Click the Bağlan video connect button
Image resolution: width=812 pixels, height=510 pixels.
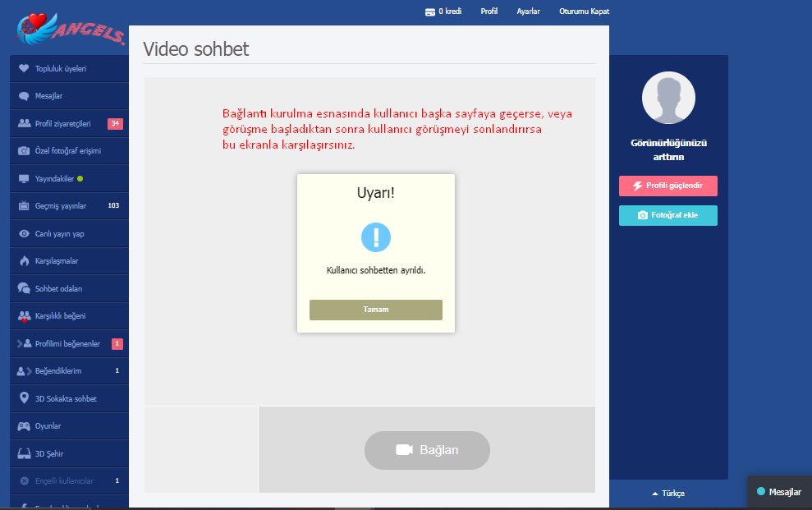tap(427, 450)
